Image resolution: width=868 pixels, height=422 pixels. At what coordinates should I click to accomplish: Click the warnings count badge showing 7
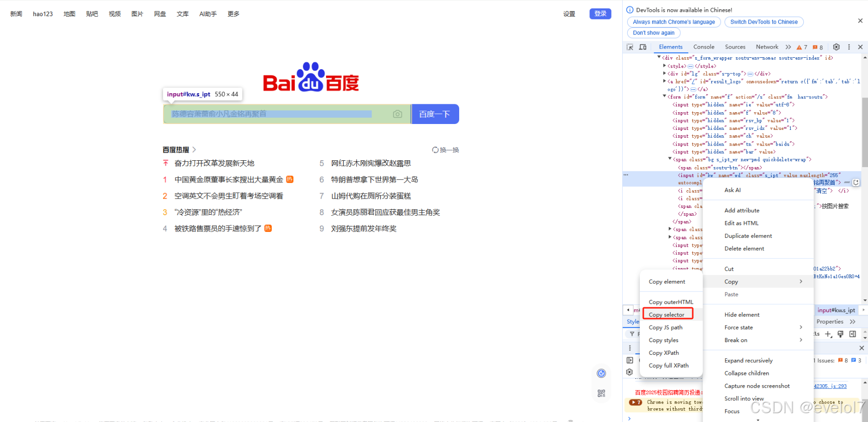[x=801, y=48]
